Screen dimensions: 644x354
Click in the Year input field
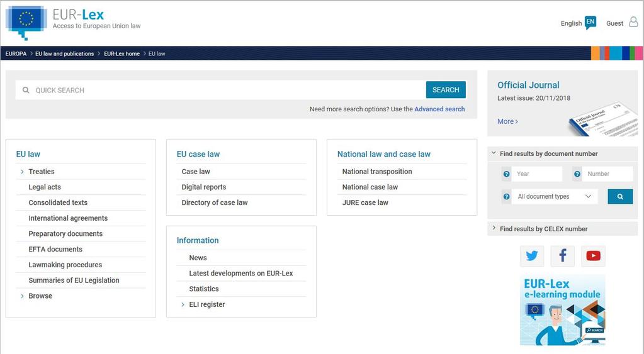537,174
